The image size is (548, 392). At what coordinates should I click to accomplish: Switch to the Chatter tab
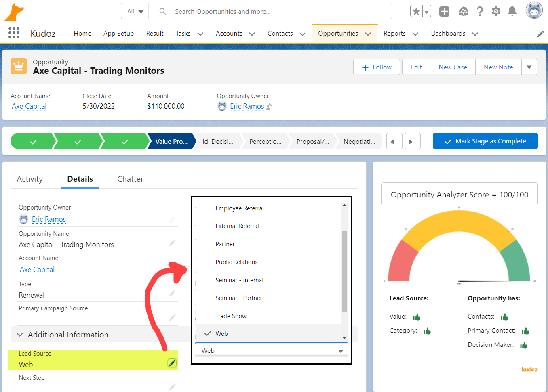tap(130, 179)
